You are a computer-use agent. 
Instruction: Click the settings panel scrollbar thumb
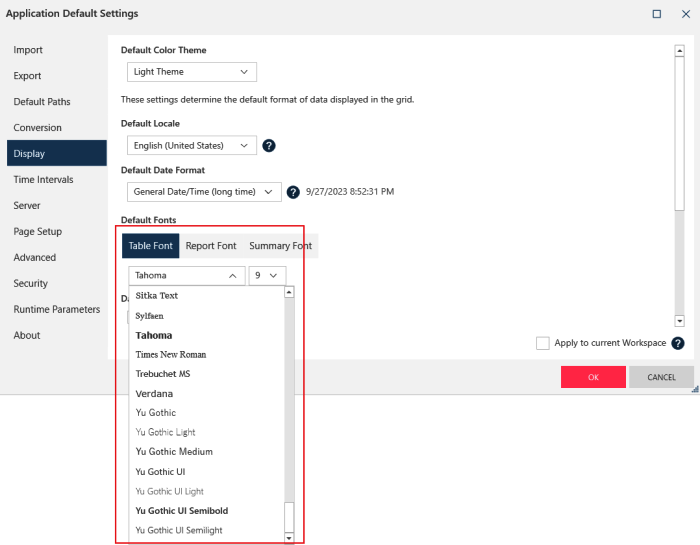tap(679, 133)
